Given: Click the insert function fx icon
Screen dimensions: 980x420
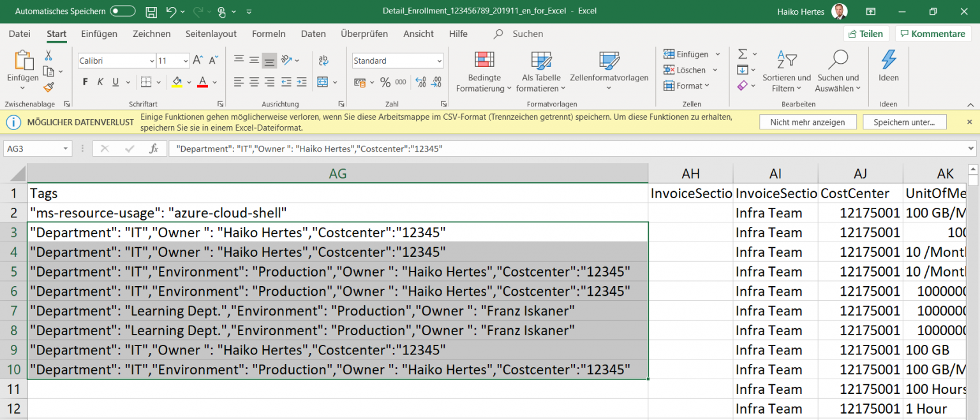Looking at the screenshot, I should pyautogui.click(x=154, y=148).
